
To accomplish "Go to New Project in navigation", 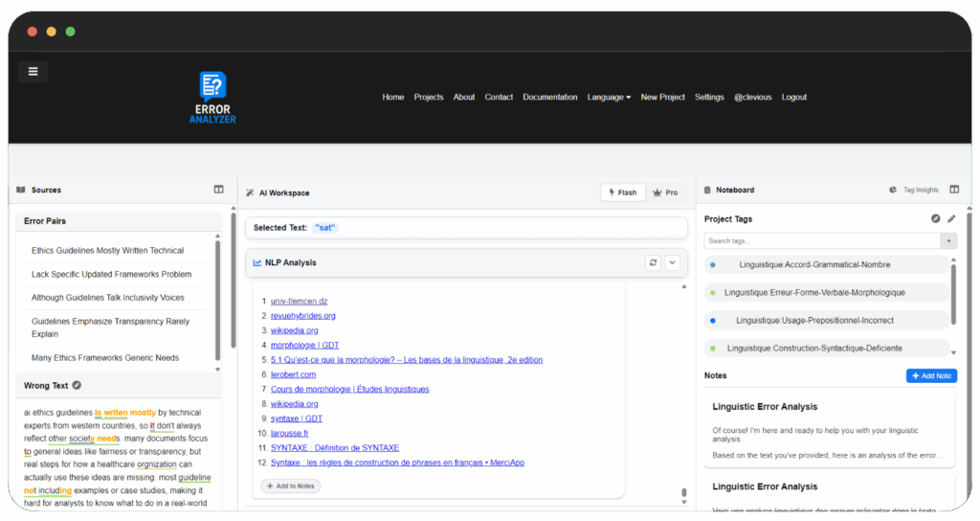I will tap(662, 98).
